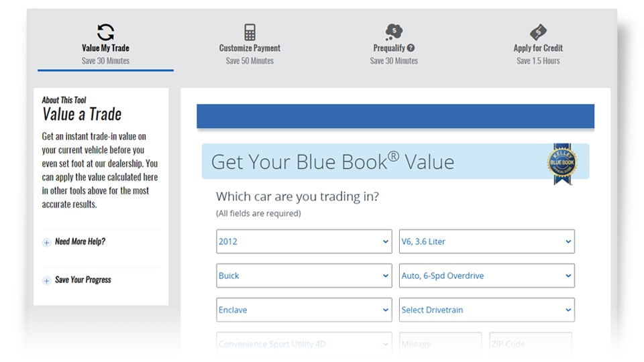Click the Save 50 Minutes text

250,61
